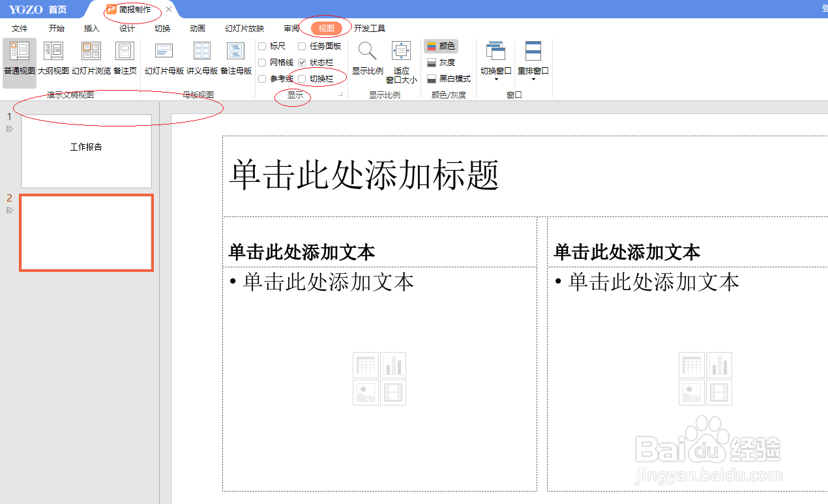
Task: Insert table icon in left content placeholder
Action: click(366, 365)
